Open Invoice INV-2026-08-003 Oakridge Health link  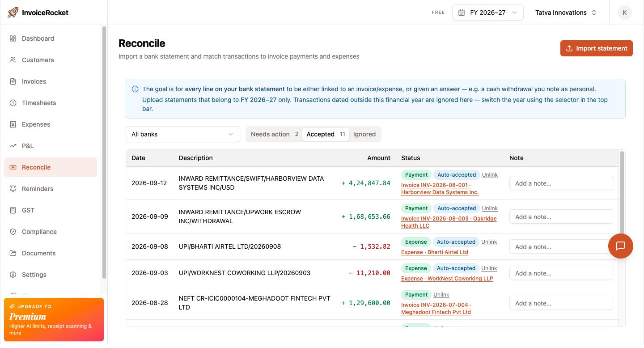click(449, 222)
